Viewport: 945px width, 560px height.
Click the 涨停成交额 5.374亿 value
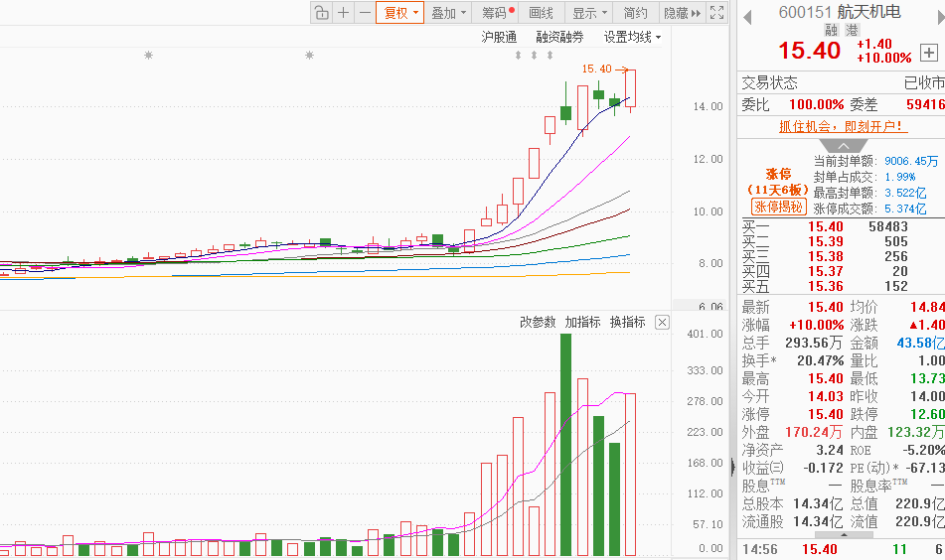[905, 209]
